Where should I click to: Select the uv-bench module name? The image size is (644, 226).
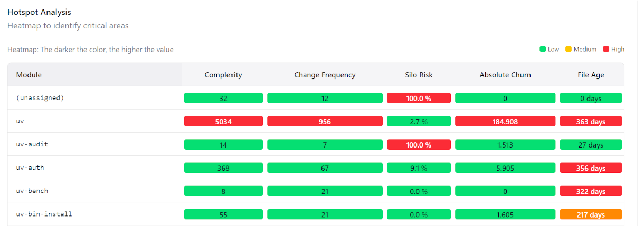(32, 191)
